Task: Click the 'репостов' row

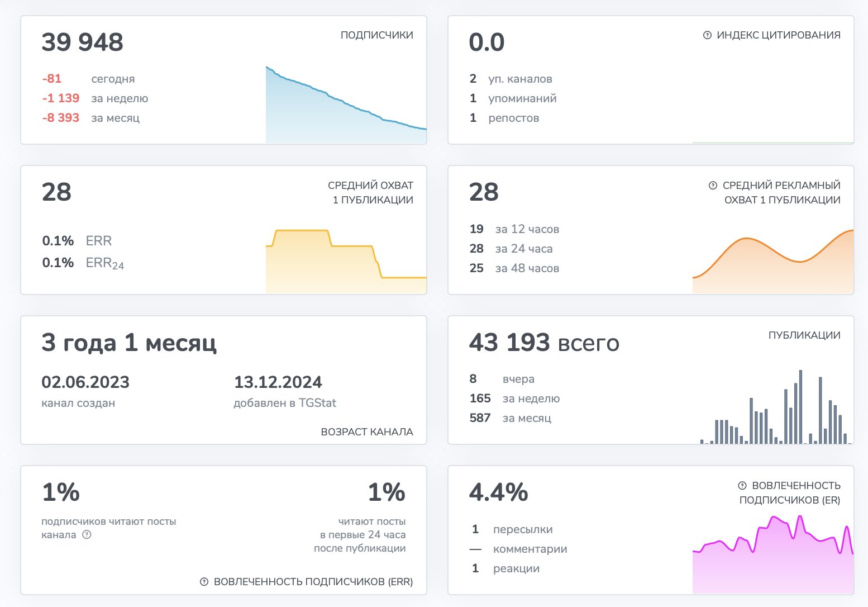Action: point(504,118)
